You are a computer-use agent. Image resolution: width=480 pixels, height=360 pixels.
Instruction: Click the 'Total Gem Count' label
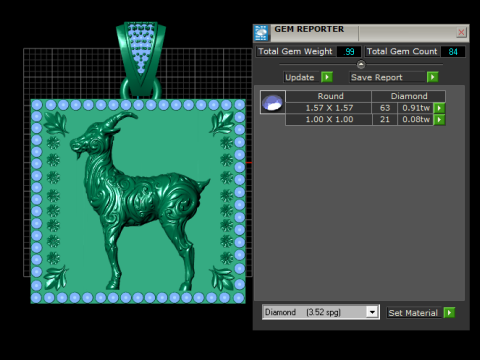click(402, 52)
